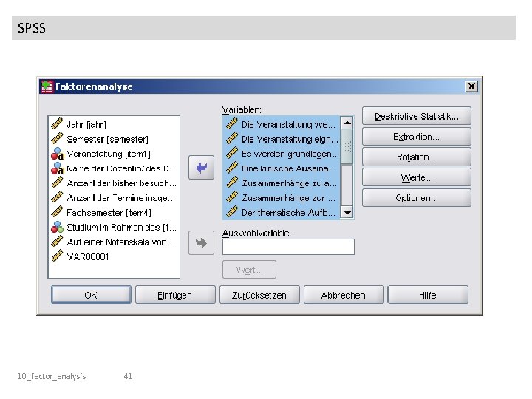Select label Die Veranstaltung we... in Variablen

coord(288,125)
